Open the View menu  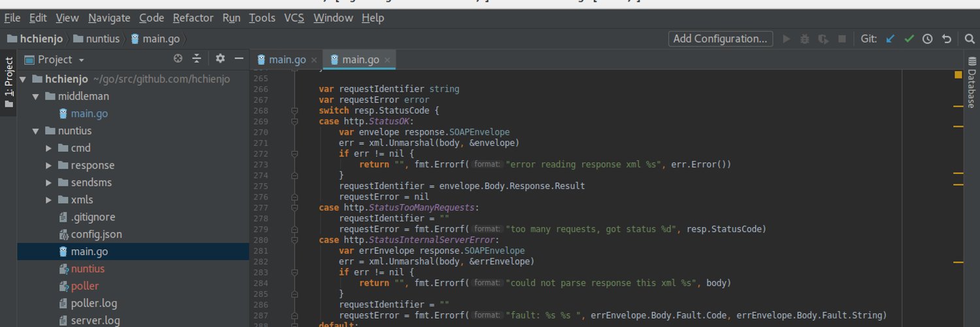pyautogui.click(x=67, y=18)
